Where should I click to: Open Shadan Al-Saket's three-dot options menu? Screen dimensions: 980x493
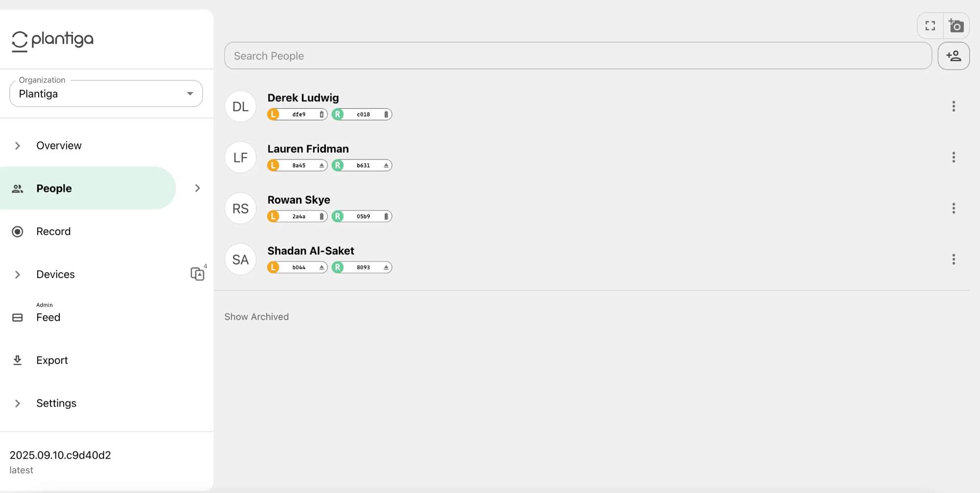(953, 259)
